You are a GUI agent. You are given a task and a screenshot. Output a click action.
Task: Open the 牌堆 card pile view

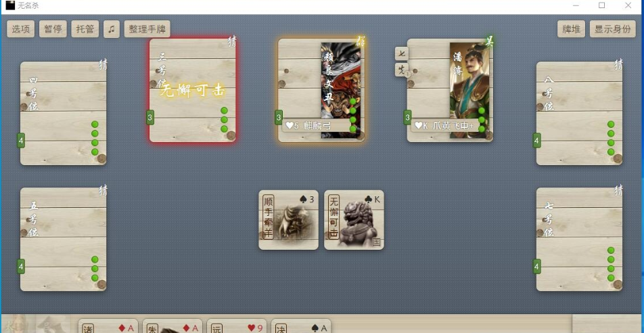tap(572, 29)
